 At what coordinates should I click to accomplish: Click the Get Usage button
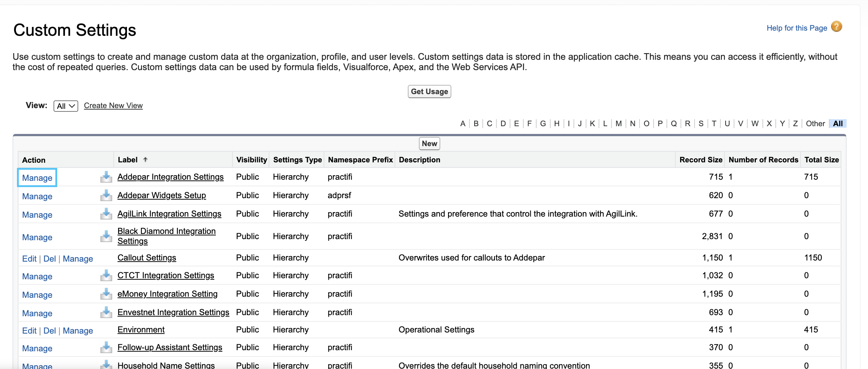point(429,92)
